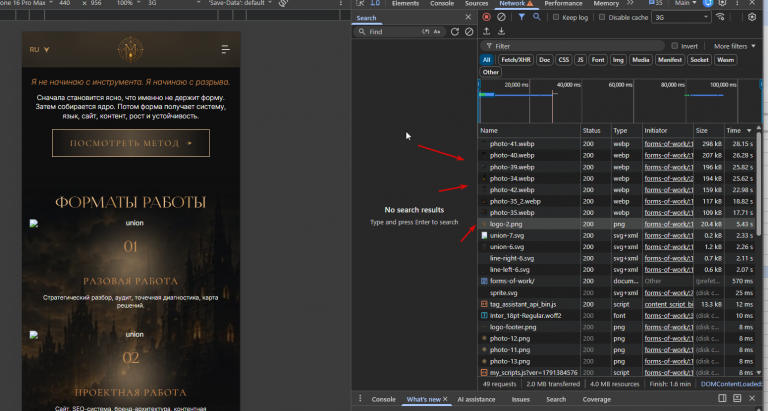This screenshot has width=768, height=411.
Task: Open the issues counter badge
Action: [655, 3]
